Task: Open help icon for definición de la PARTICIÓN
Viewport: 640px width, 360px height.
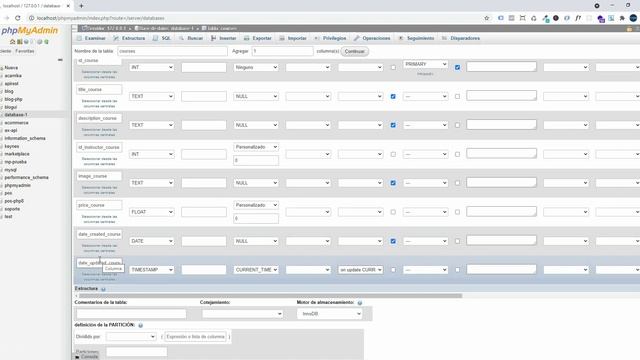Action: (140, 325)
